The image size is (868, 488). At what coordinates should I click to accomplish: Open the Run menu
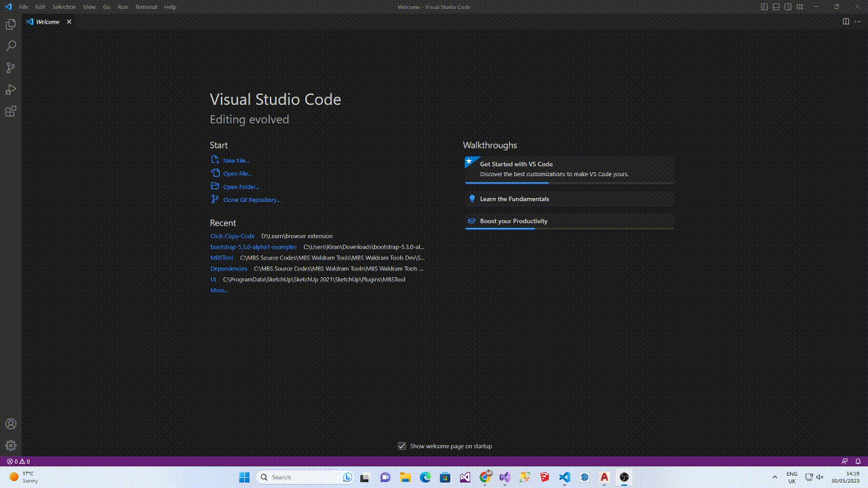point(123,7)
